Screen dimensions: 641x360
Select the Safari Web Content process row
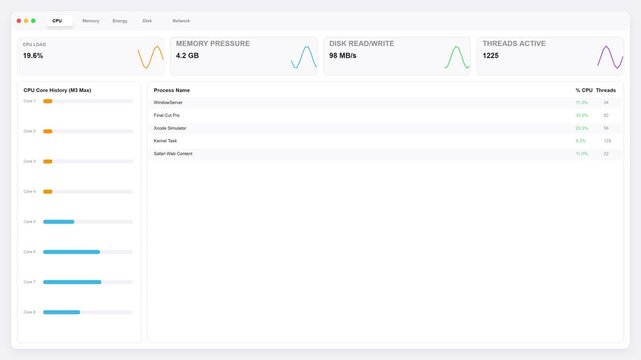point(385,154)
